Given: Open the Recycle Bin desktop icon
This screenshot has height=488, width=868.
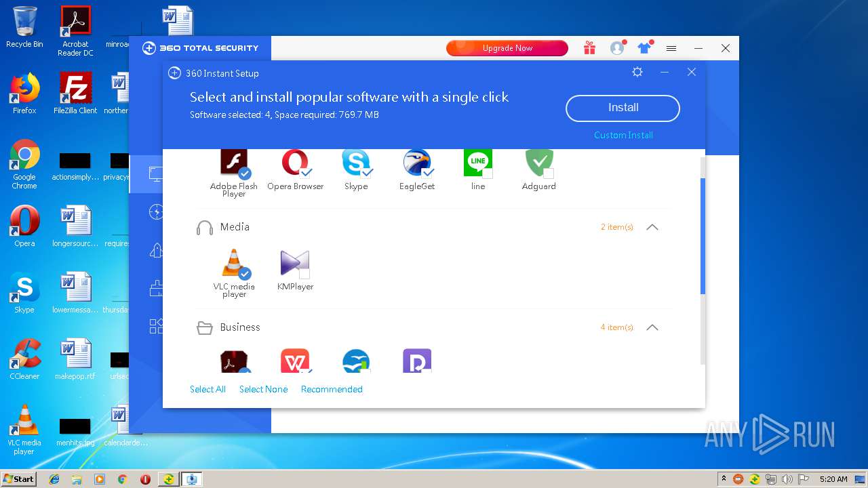Looking at the screenshot, I should pyautogui.click(x=24, y=27).
